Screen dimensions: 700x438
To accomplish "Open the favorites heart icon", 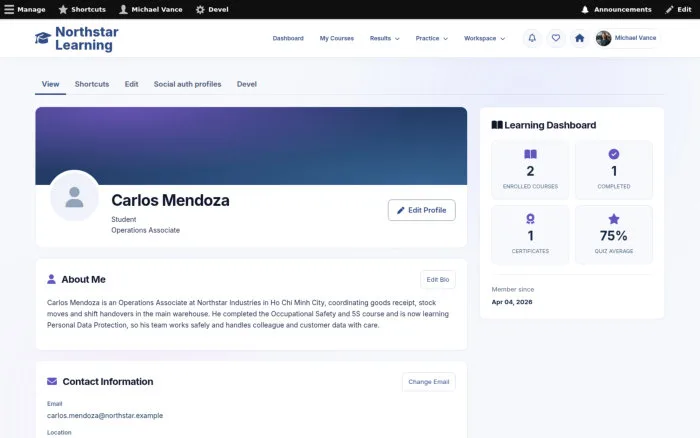I will point(555,38).
